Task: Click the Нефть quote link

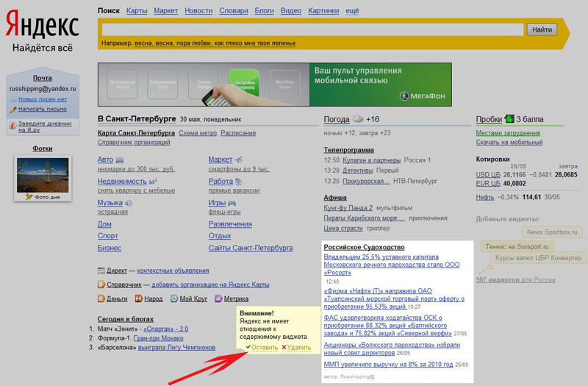Action: pyautogui.click(x=485, y=197)
